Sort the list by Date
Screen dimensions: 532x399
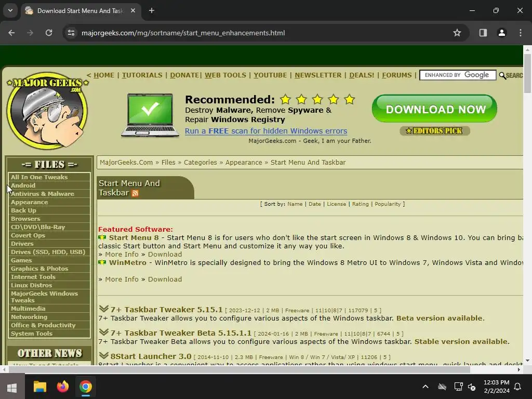[314, 204]
